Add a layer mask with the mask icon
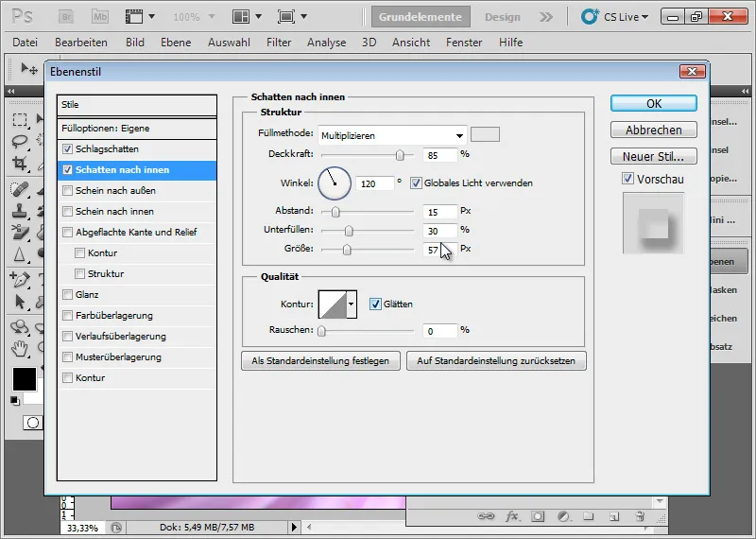This screenshot has height=539, width=756. pos(538,516)
